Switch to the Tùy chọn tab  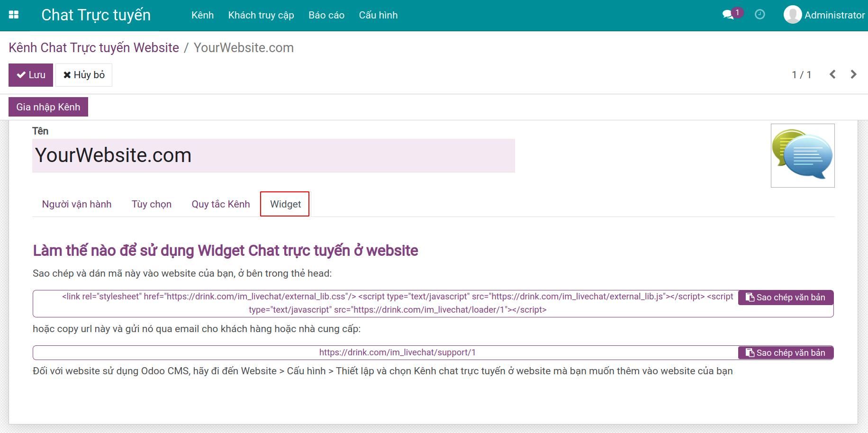[152, 204]
